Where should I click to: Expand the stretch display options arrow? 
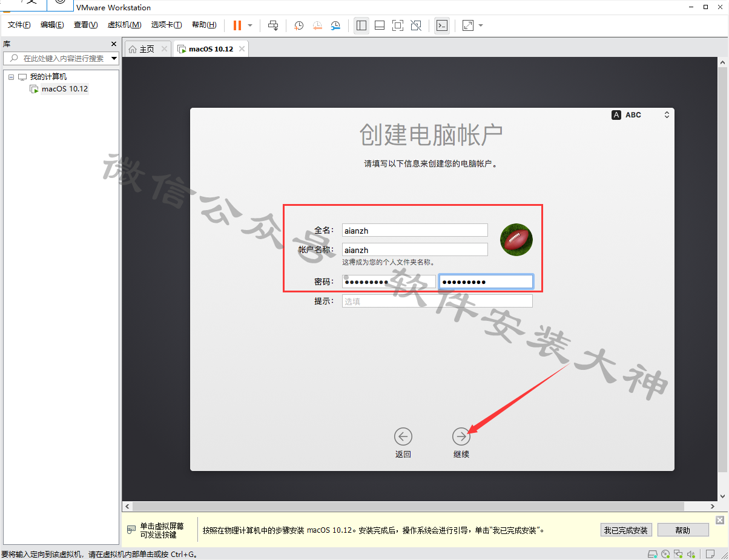point(481,25)
